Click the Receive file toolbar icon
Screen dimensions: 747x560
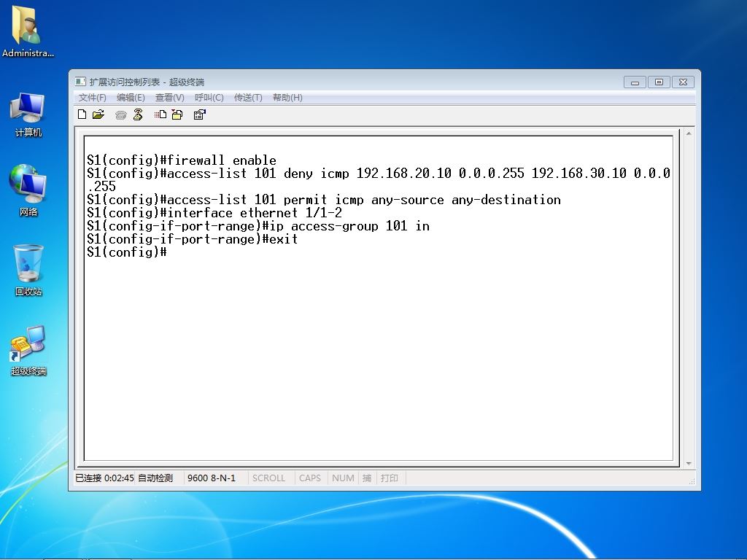(x=177, y=114)
